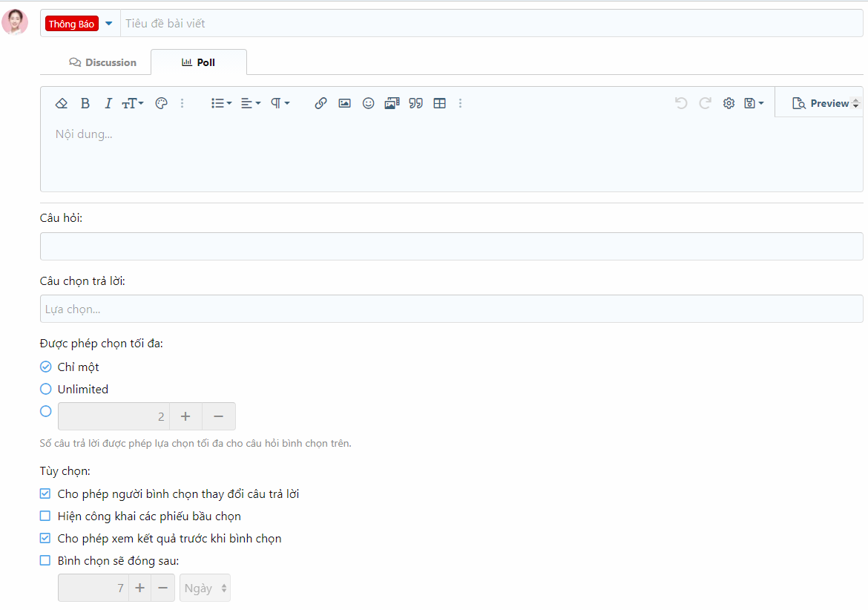Increase maximum choices with plus button
The height and width of the screenshot is (610, 868).
(185, 416)
